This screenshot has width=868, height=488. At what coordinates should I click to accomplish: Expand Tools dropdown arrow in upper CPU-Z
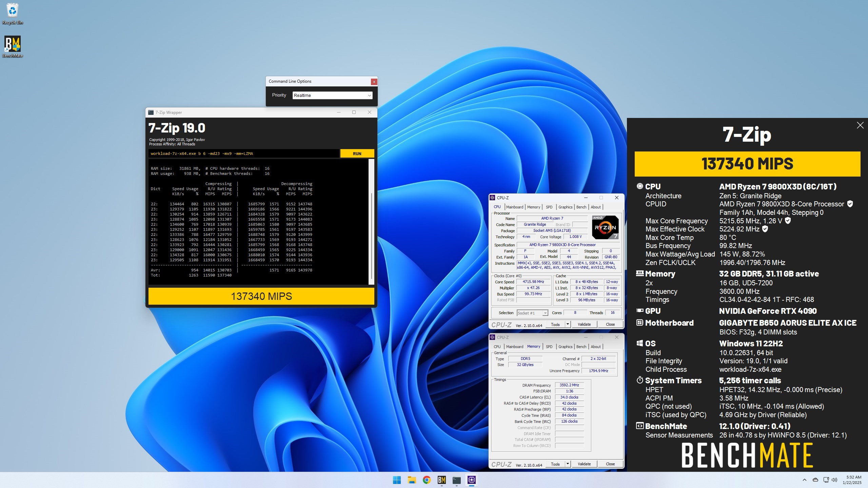click(567, 324)
